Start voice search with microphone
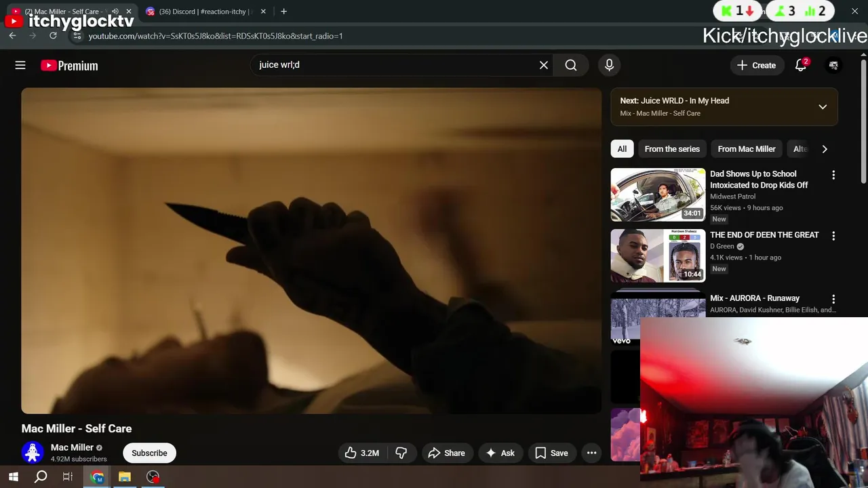868x488 pixels. (609, 65)
